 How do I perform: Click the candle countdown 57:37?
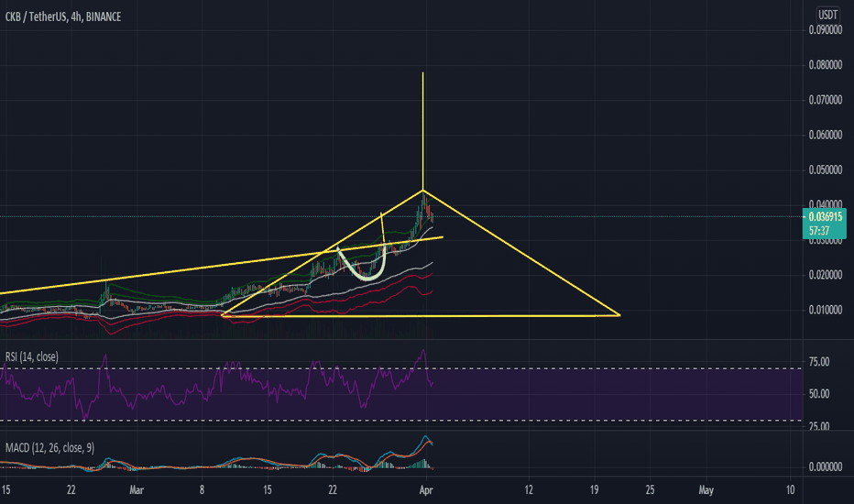[820, 231]
